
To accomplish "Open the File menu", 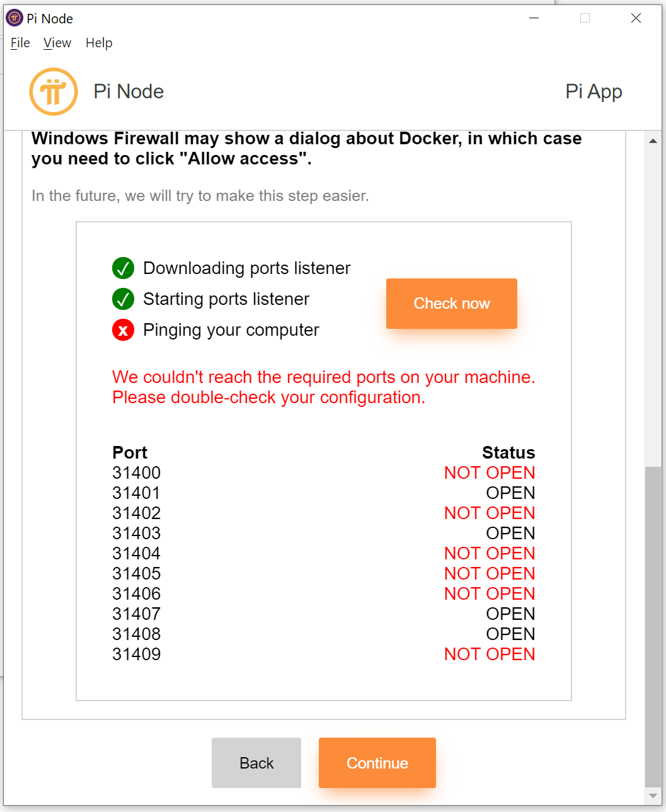I will pyautogui.click(x=20, y=43).
